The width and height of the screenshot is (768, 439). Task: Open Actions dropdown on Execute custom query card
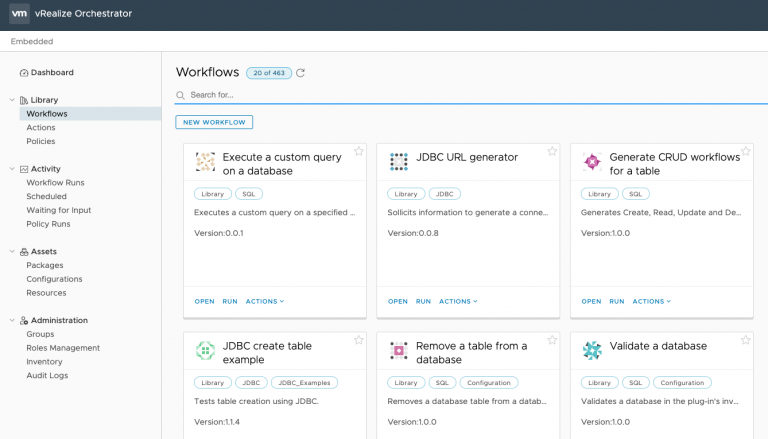(x=264, y=301)
